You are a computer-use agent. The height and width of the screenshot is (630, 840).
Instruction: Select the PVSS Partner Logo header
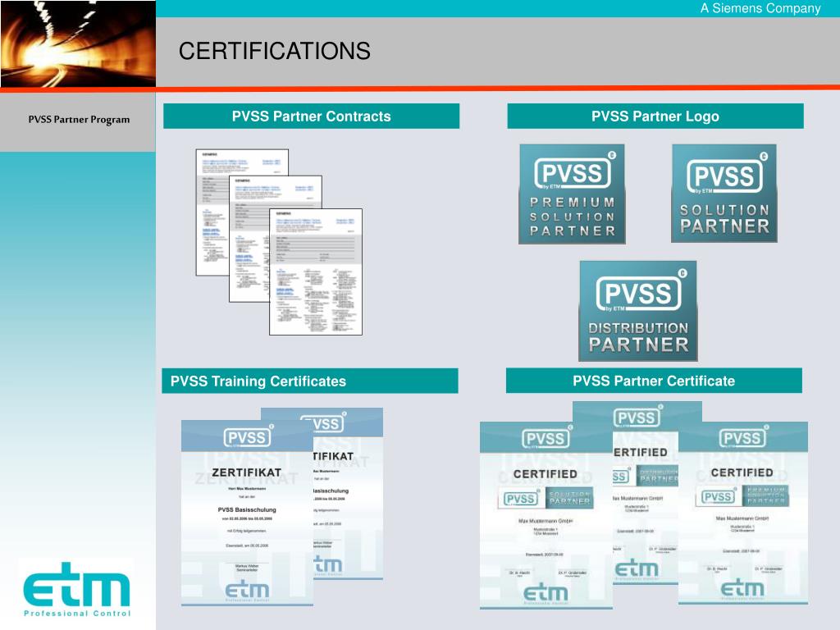click(655, 116)
